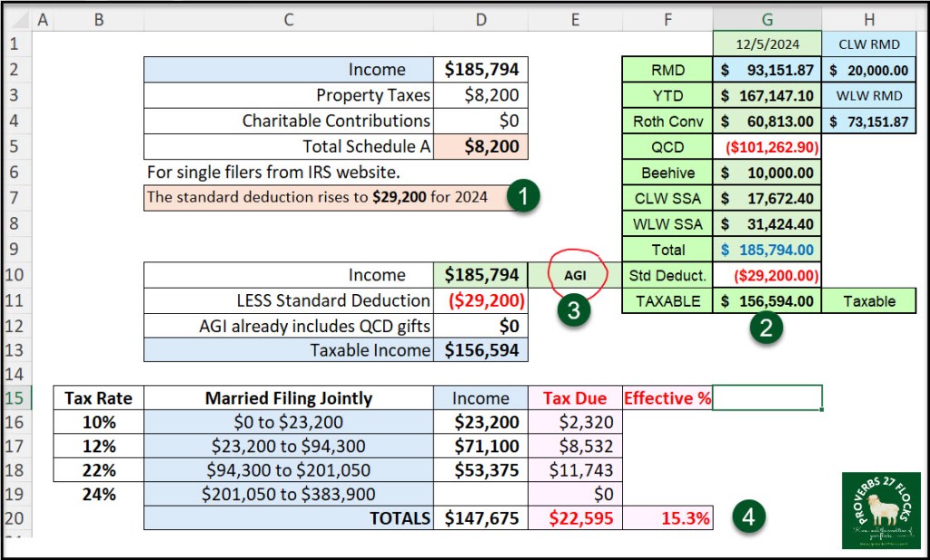Select the Total Schedule A $8,200 cell

point(480,146)
